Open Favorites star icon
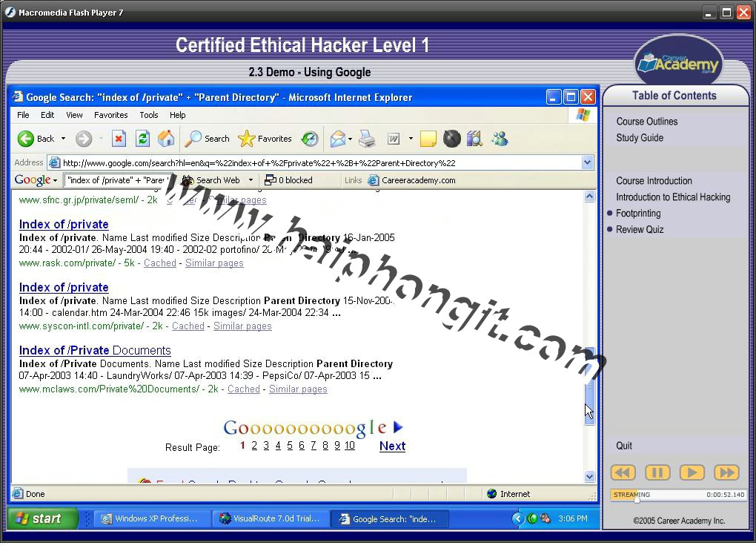The image size is (756, 557). [x=246, y=139]
